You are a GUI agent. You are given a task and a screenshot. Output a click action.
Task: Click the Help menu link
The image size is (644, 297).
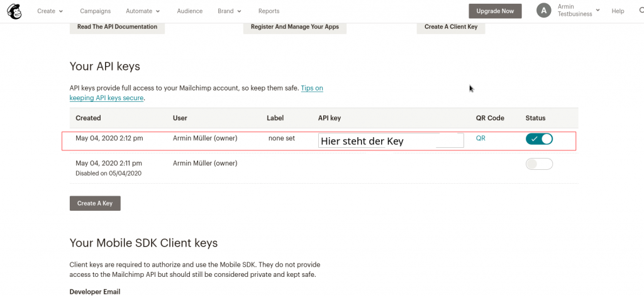618,11
